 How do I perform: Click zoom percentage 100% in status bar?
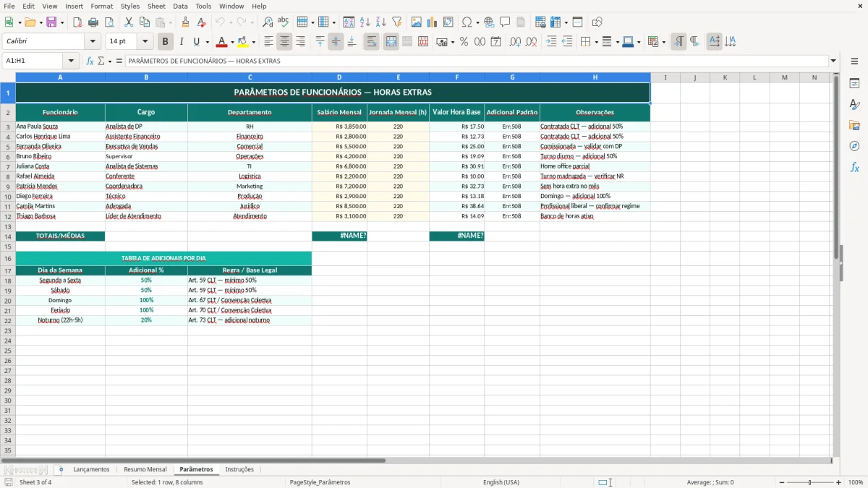tap(856, 482)
